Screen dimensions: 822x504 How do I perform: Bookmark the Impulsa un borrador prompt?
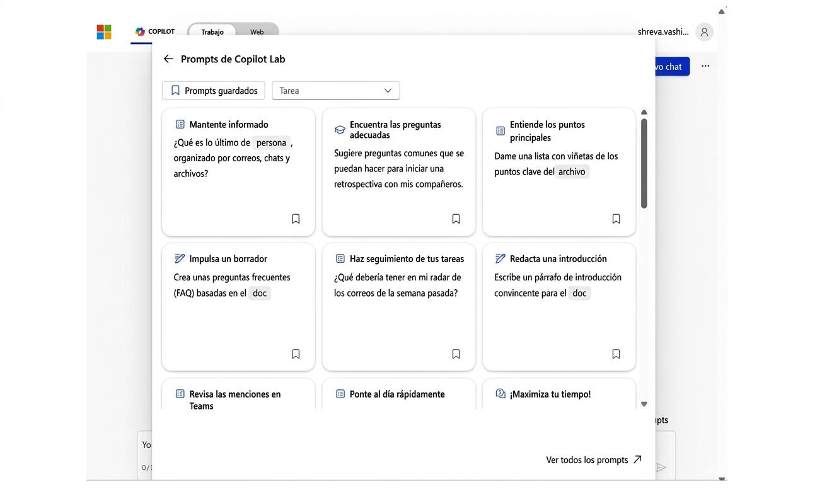coord(296,354)
